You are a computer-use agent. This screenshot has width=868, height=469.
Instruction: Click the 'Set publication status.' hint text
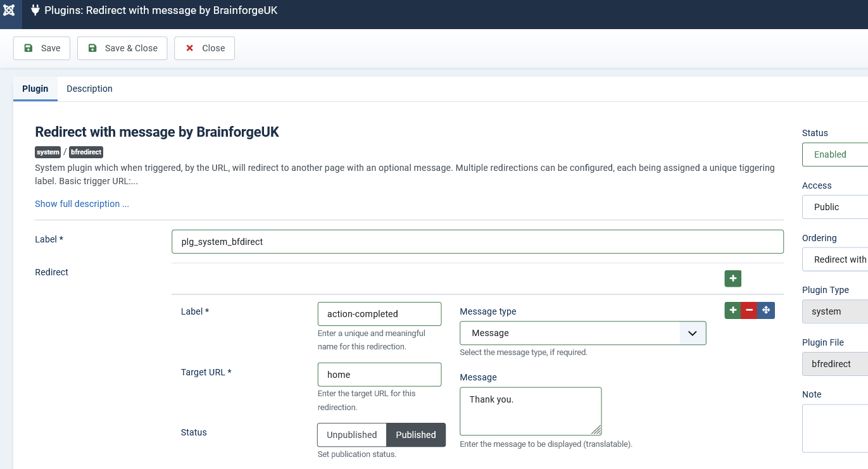[x=357, y=454]
